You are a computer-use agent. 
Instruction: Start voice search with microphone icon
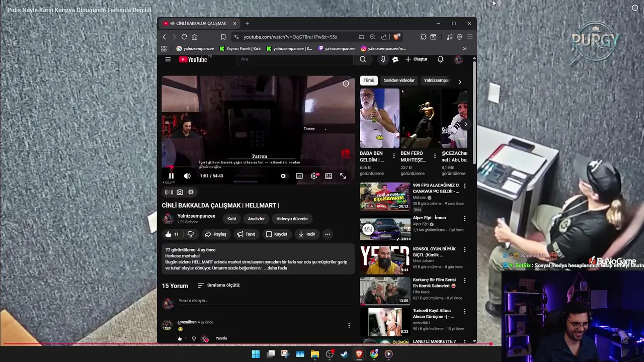[x=383, y=59]
